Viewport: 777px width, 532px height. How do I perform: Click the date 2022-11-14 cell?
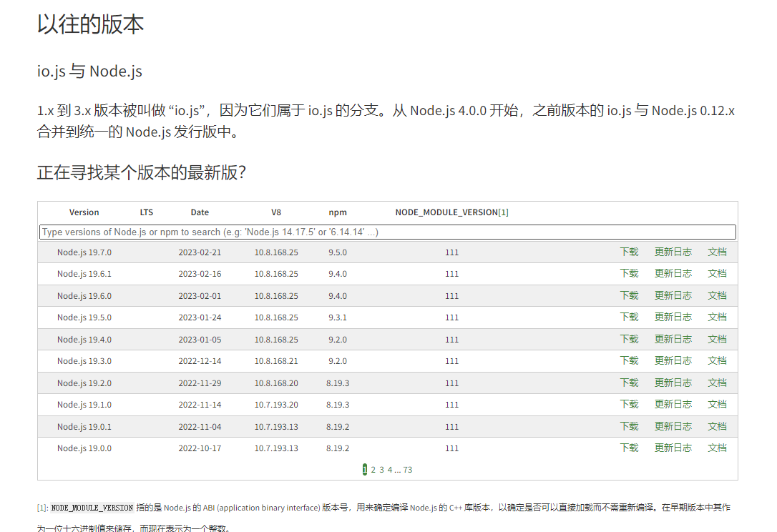coord(200,405)
